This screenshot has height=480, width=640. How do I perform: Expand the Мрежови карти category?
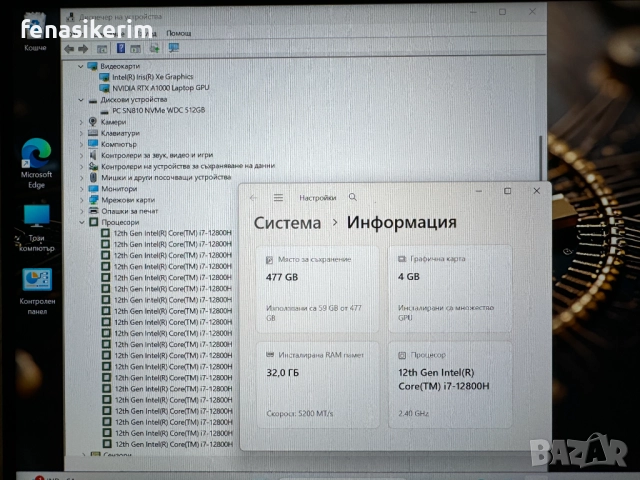82,200
